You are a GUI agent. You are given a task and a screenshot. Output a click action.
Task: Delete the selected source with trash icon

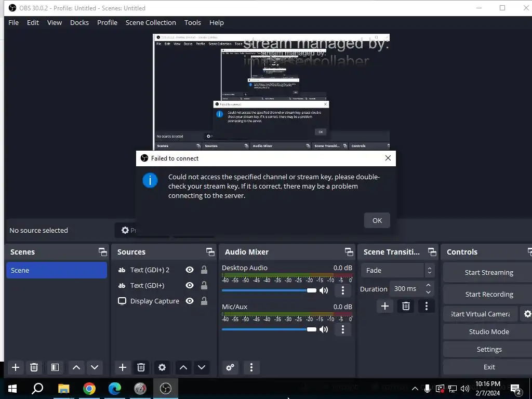141,367
